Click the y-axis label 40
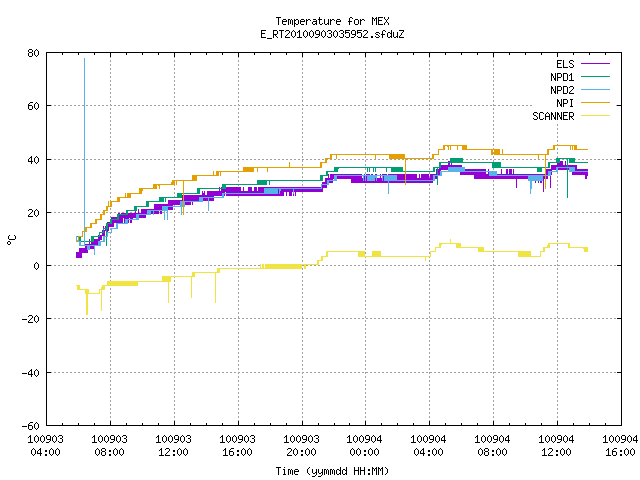Screen dimensions: 640x480 (33, 160)
